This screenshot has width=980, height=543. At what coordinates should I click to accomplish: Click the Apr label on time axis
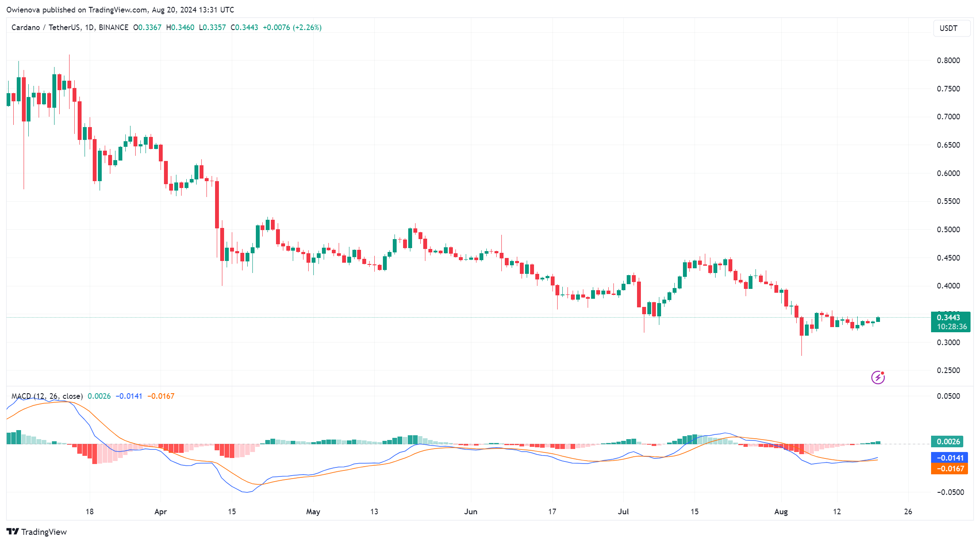[161, 512]
